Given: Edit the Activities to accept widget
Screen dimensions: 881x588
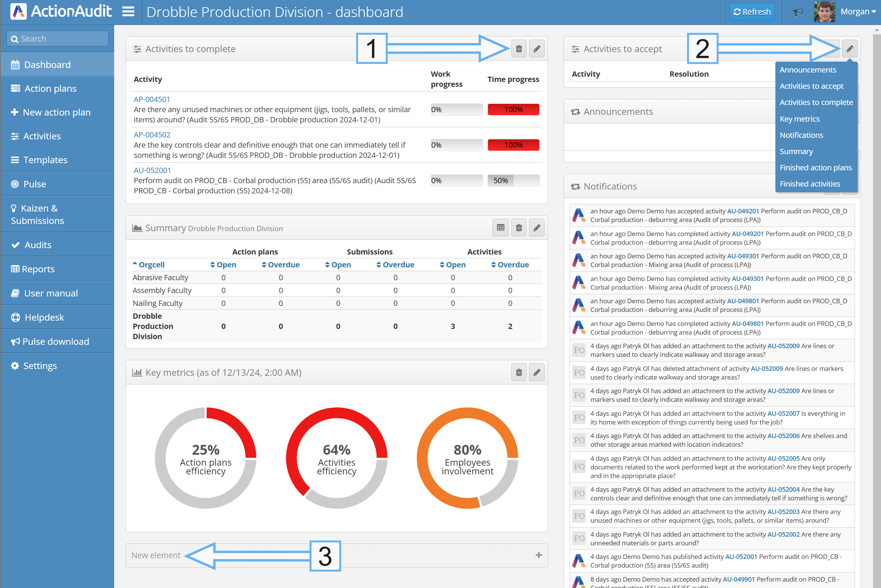Looking at the screenshot, I should click(849, 49).
